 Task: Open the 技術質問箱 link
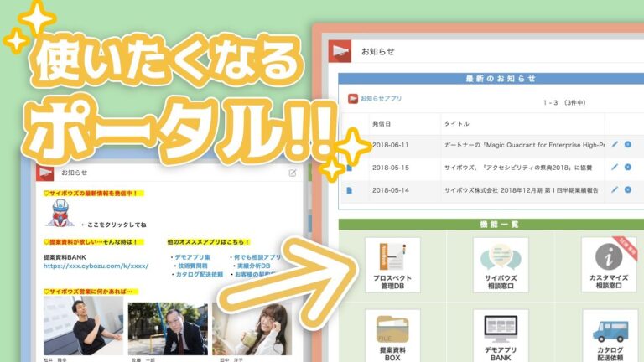coord(192,266)
